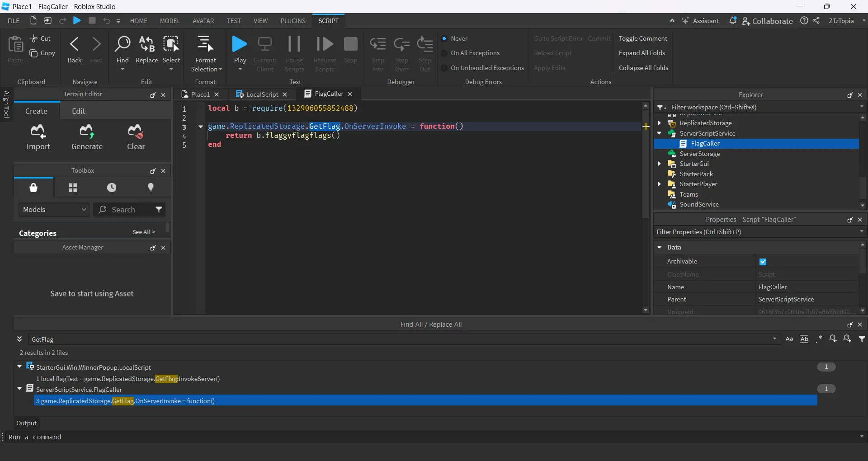This screenshot has width=868, height=461.
Task: Click the help question mark icon
Action: tap(804, 21)
